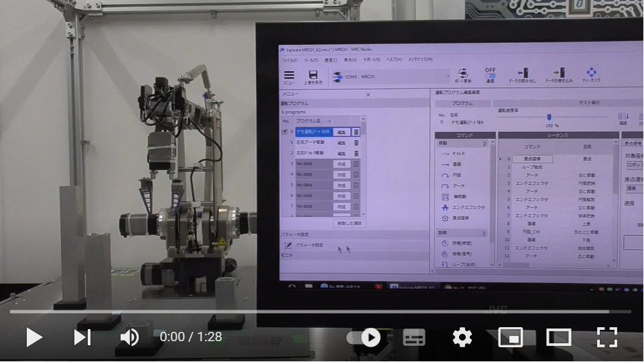Mute the video volume
The height and width of the screenshot is (362, 644).
pyautogui.click(x=129, y=337)
